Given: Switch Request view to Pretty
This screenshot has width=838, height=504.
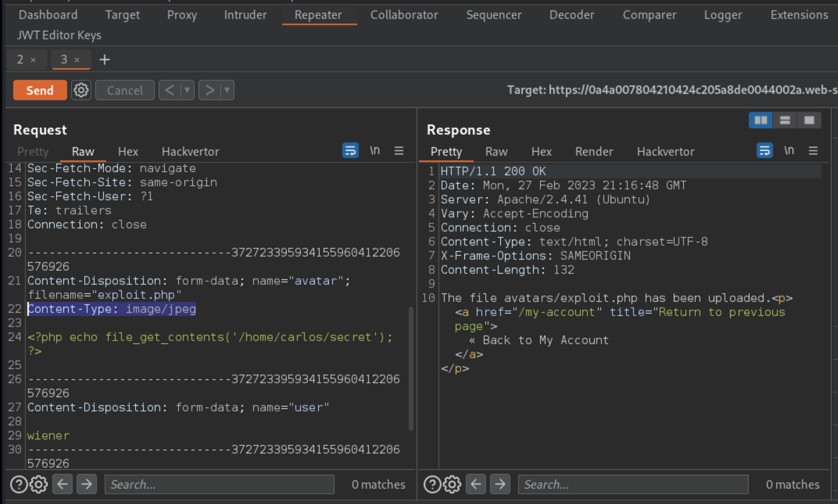Looking at the screenshot, I should 33,151.
